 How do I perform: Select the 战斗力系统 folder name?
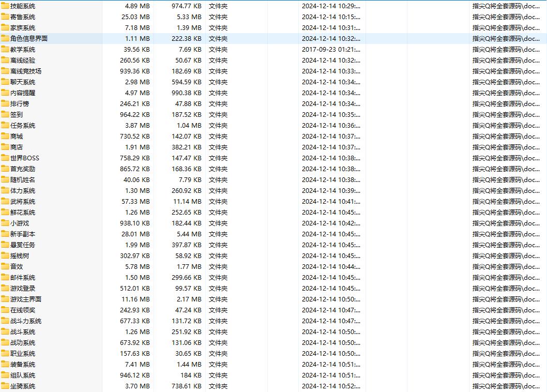26,321
